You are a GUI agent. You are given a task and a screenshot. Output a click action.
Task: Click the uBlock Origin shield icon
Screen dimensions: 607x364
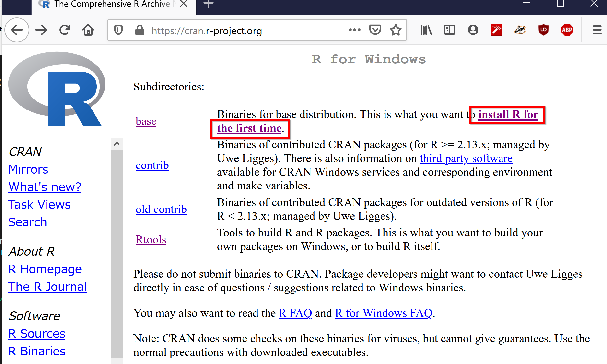(543, 30)
